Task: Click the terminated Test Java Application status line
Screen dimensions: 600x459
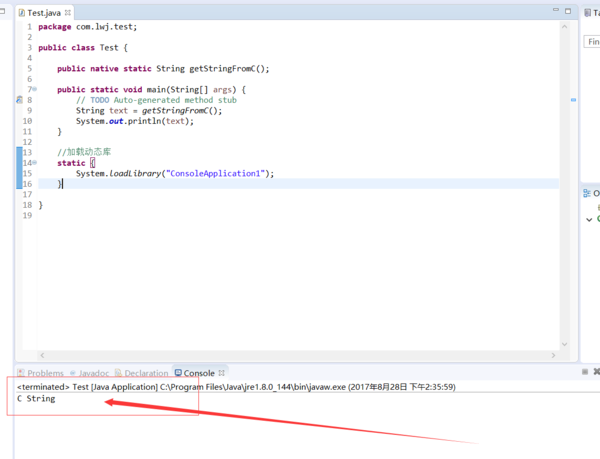Action: tap(236, 387)
